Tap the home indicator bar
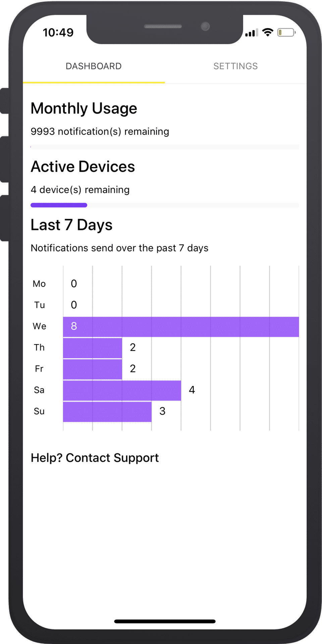Viewport: 322px width, 644px height. [x=165, y=622]
